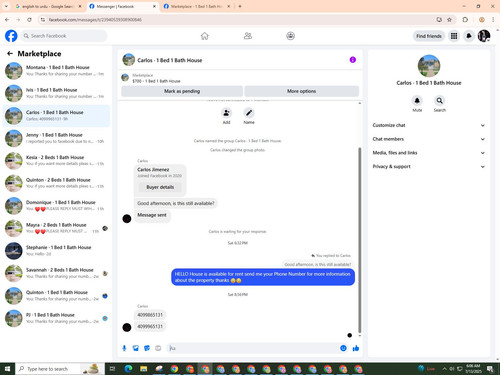Viewport: 500px width, 375px height.
Task: Click Add people icon in chat
Action: click(x=226, y=113)
